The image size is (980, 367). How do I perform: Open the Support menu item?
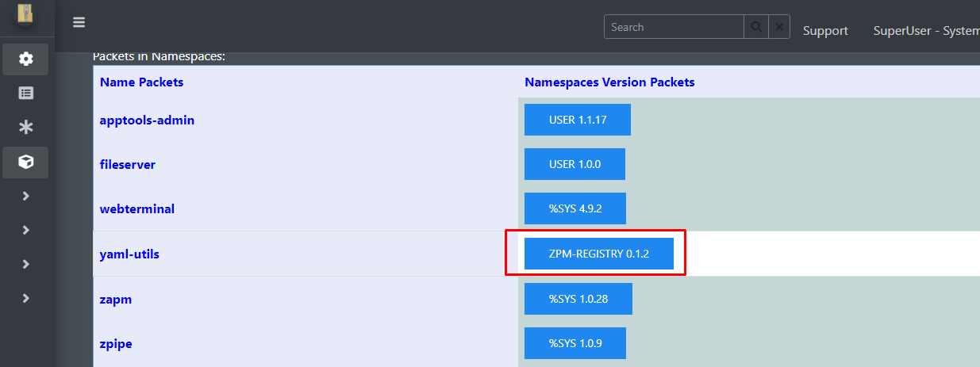pyautogui.click(x=825, y=31)
